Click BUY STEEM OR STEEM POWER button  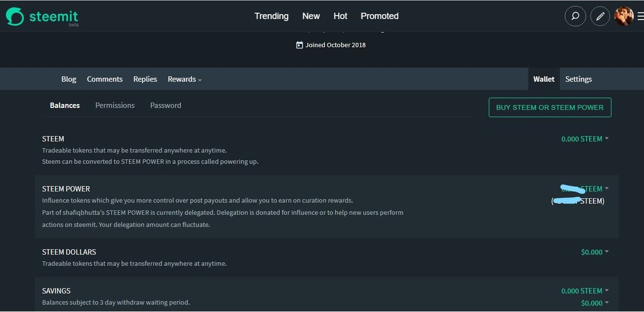click(x=550, y=108)
